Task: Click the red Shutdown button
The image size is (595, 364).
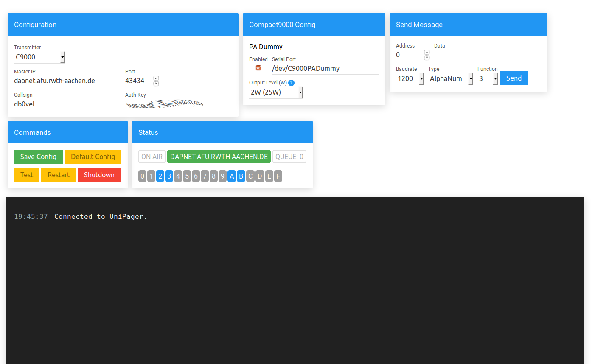Action: 99,175
